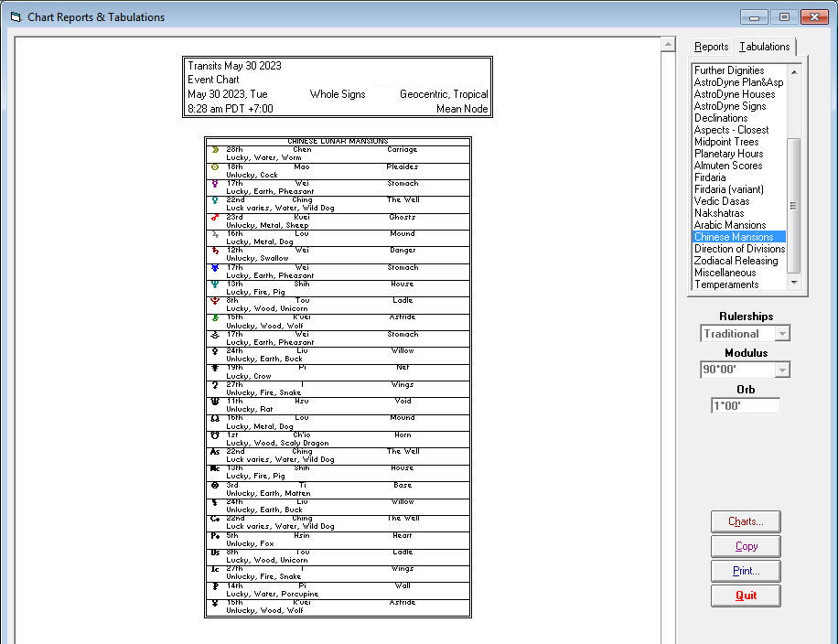
Task: Click the Moon glyph in the Chen row
Action: tap(214, 149)
